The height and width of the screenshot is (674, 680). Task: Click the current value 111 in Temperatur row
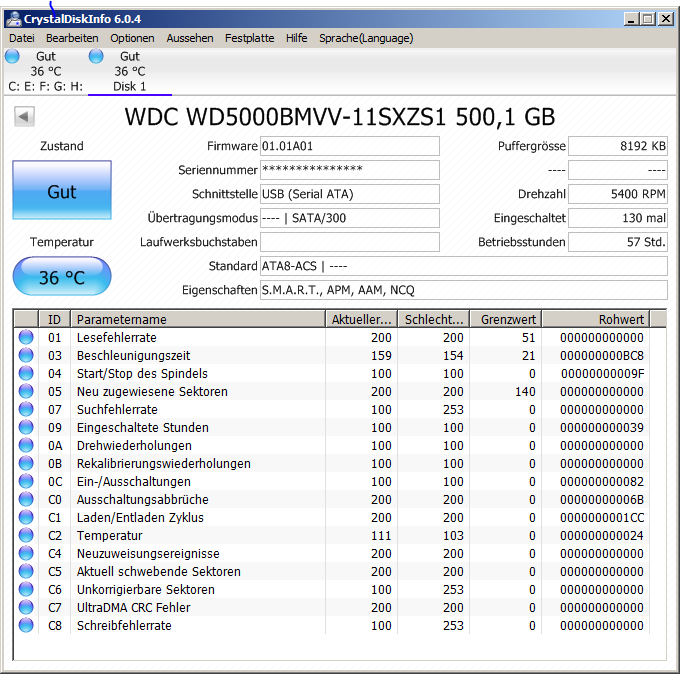pyautogui.click(x=381, y=536)
